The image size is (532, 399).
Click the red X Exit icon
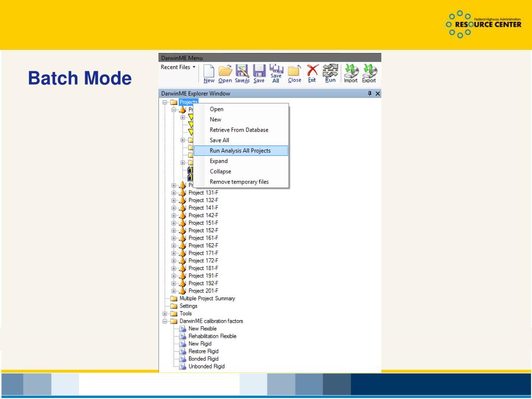point(312,72)
